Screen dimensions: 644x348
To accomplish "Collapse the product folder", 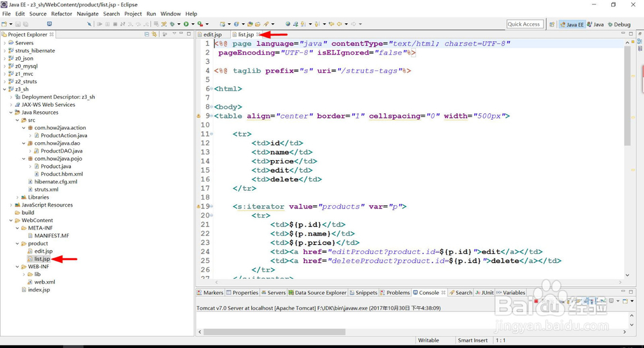I will pyautogui.click(x=17, y=243).
